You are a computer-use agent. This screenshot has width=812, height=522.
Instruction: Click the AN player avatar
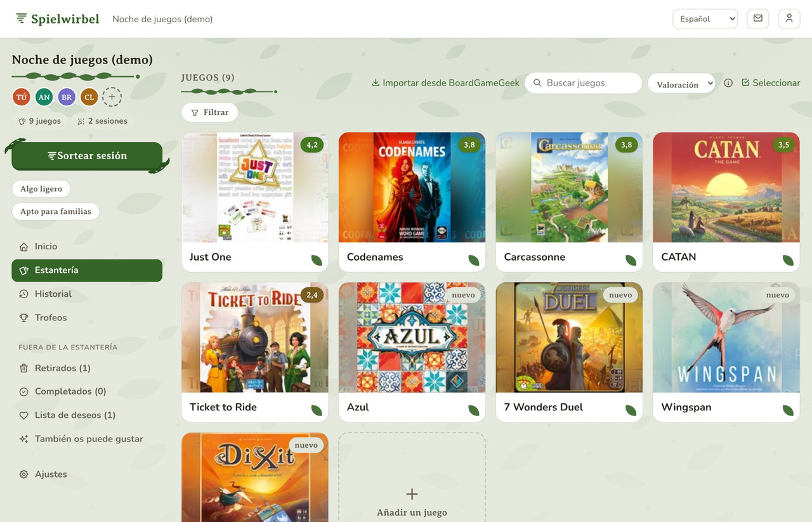44,97
